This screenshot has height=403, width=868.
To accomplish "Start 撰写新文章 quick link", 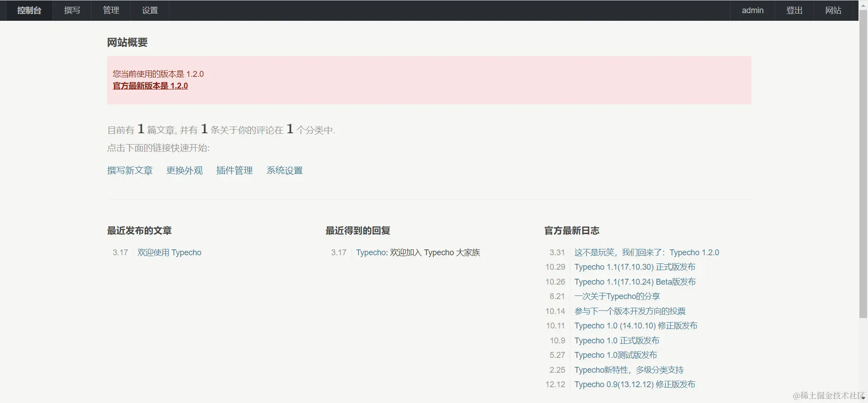I will coord(130,170).
